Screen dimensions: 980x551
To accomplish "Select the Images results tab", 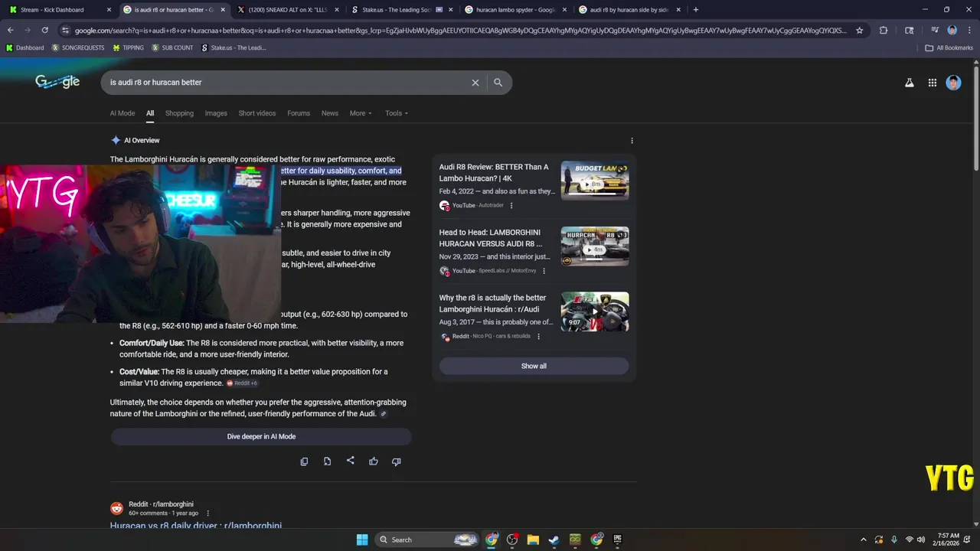I will [216, 113].
